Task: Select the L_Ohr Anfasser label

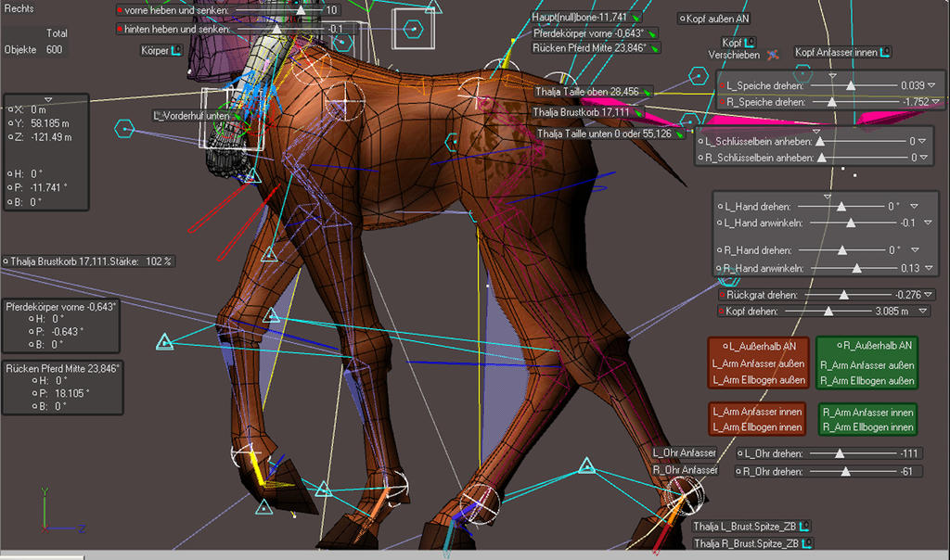Action: point(684,452)
